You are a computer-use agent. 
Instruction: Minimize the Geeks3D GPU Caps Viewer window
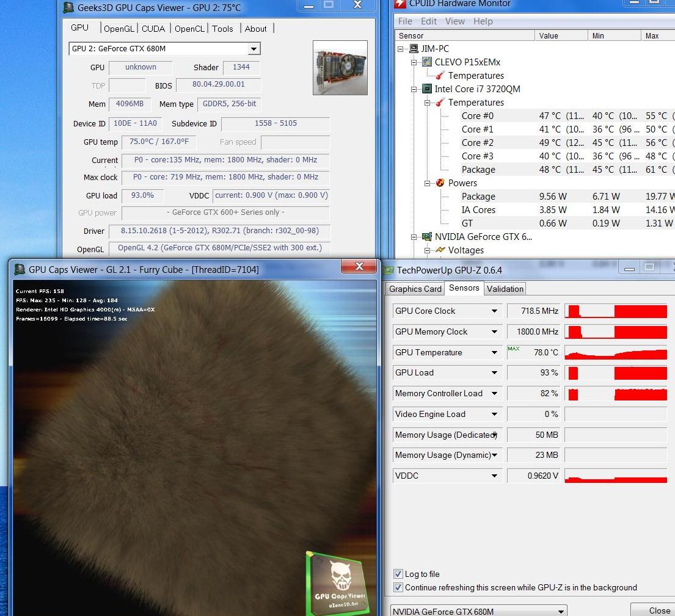[x=308, y=5]
